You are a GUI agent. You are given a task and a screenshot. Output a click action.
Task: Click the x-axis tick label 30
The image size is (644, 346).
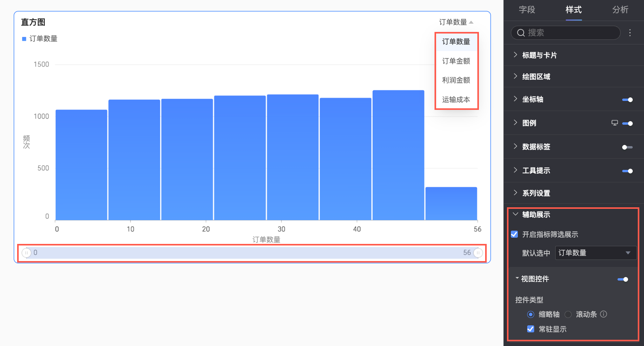click(282, 229)
